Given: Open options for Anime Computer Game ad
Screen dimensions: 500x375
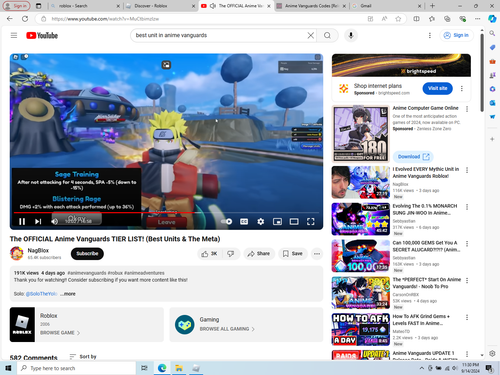Looking at the screenshot, I should click(x=467, y=109).
